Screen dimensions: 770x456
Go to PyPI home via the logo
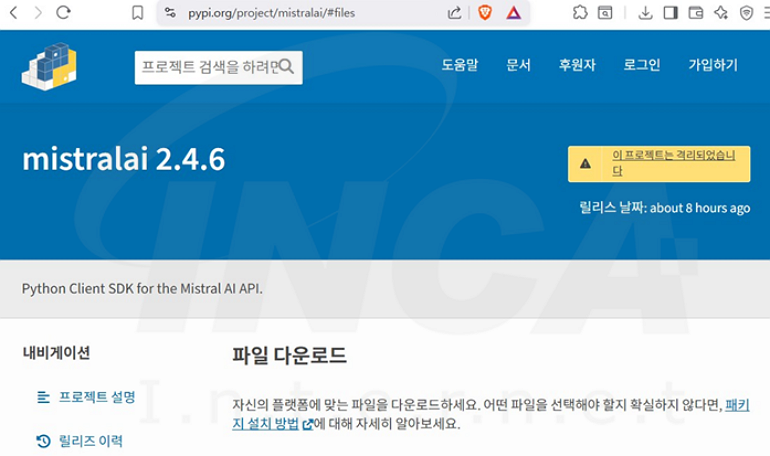coord(49,67)
